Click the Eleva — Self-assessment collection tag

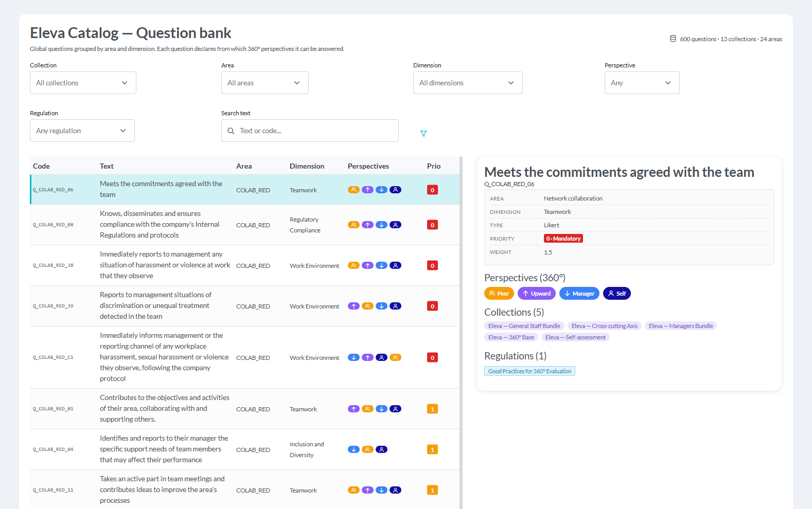(x=575, y=337)
